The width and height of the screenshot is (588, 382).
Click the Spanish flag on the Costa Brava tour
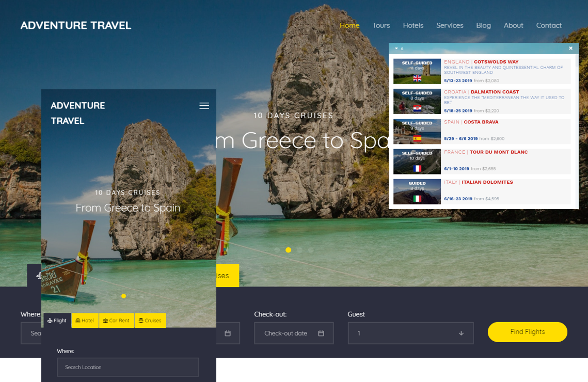coord(417,138)
